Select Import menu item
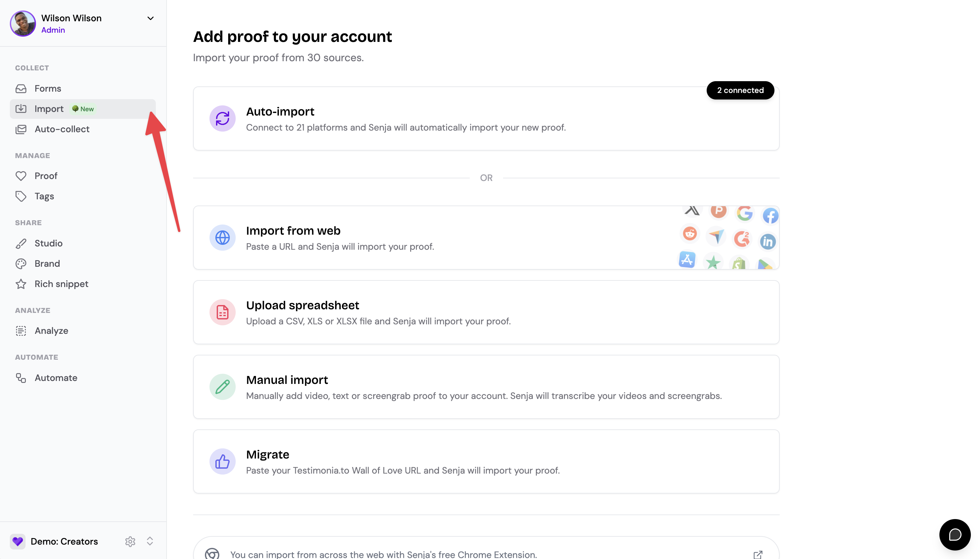This screenshot has height=559, width=980. point(82,109)
